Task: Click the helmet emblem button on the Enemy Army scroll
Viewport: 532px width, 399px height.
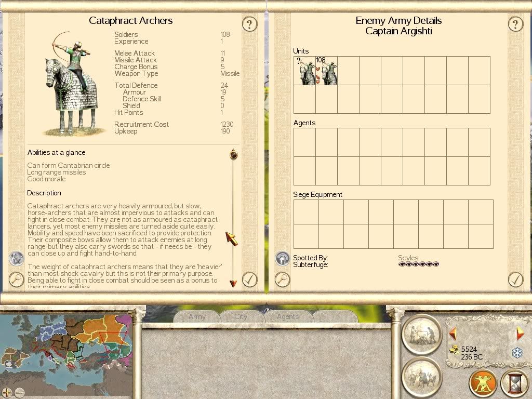Action: [x=282, y=259]
